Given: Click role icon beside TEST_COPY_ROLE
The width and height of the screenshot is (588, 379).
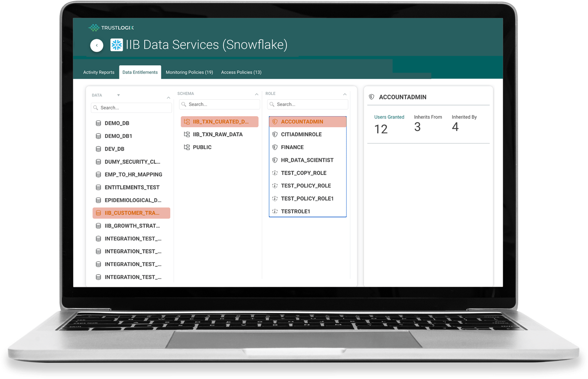Looking at the screenshot, I should coord(275,173).
